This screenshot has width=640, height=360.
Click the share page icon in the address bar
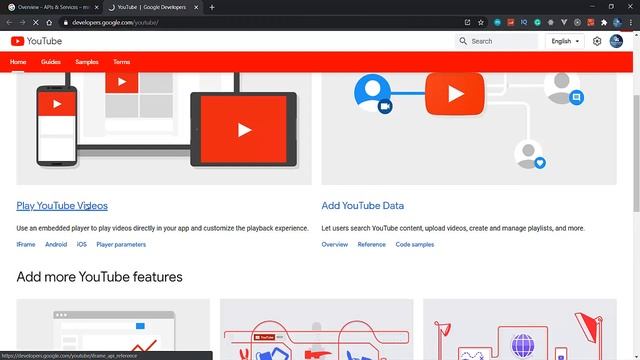coord(467,22)
